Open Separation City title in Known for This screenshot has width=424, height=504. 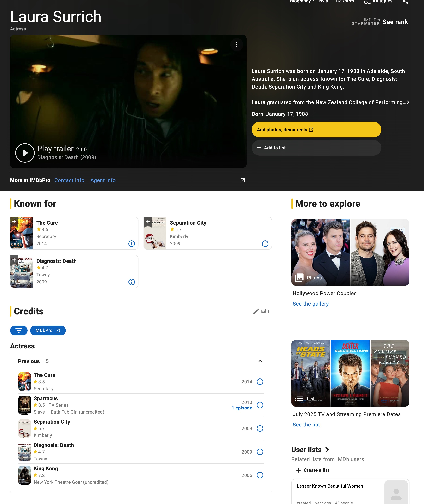point(188,223)
